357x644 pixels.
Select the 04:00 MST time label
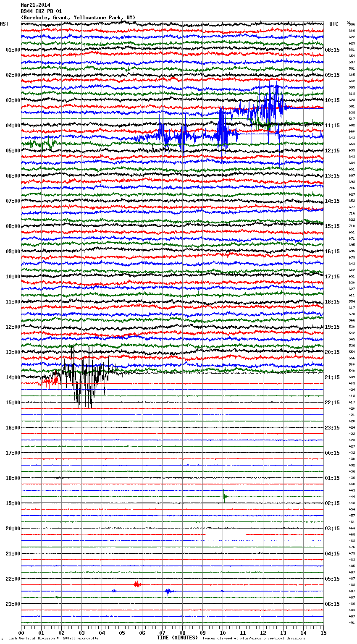[x=13, y=126]
